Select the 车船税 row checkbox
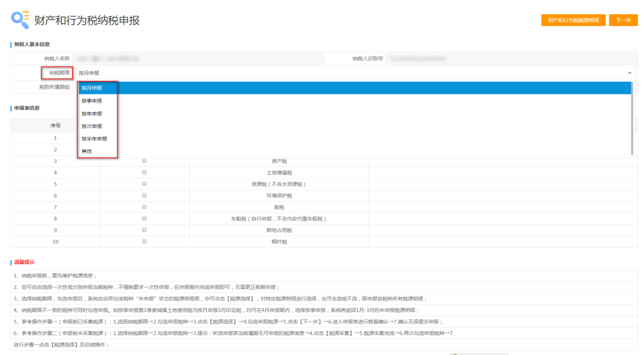644x355 pixels. (144, 219)
